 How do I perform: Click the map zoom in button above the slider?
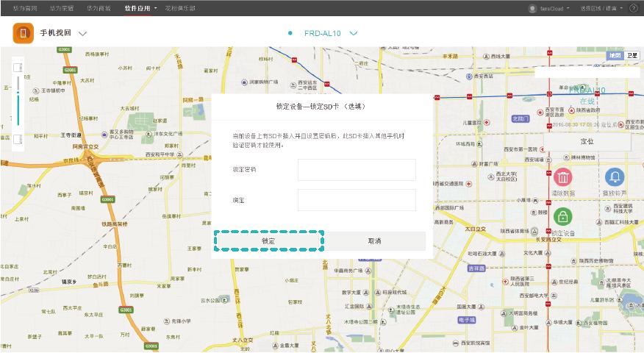18,67
